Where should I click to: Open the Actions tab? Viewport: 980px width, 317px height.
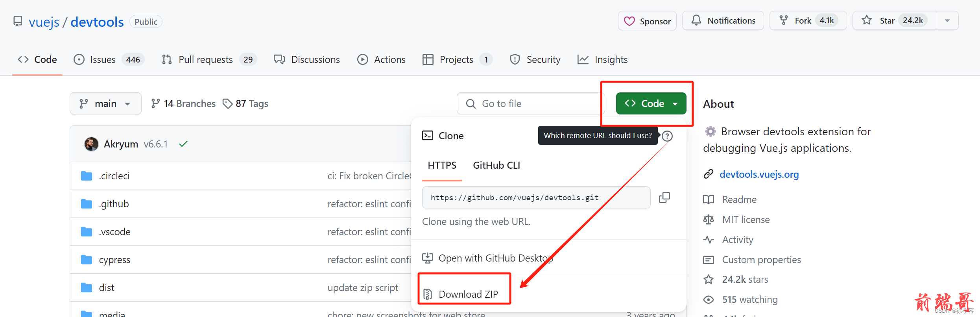click(381, 59)
